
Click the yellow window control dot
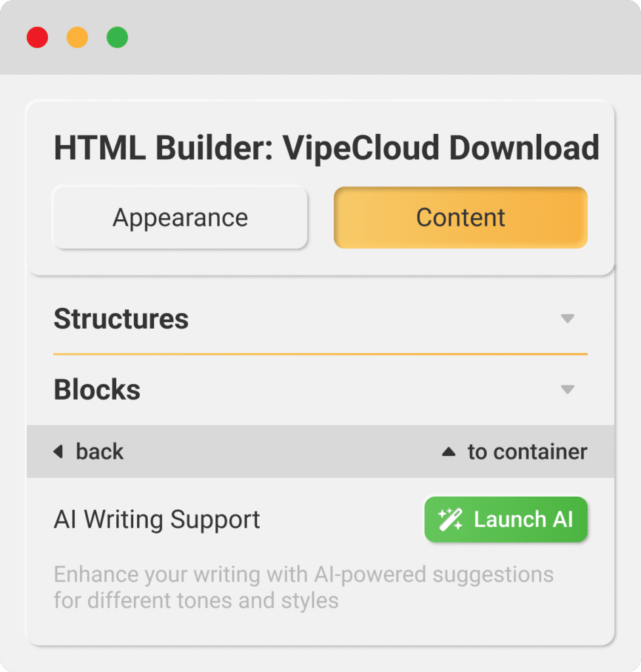(77, 37)
